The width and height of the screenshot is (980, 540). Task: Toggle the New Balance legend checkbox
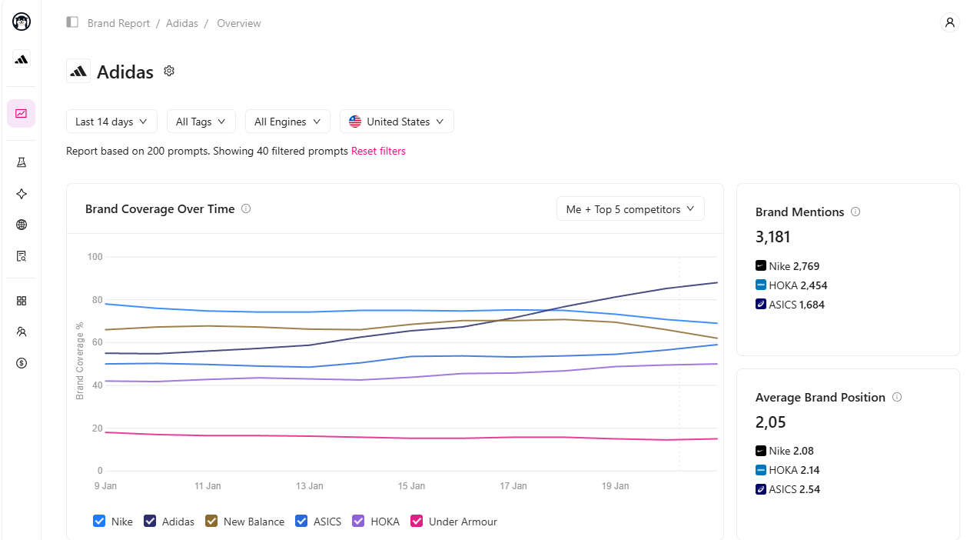[211, 521]
